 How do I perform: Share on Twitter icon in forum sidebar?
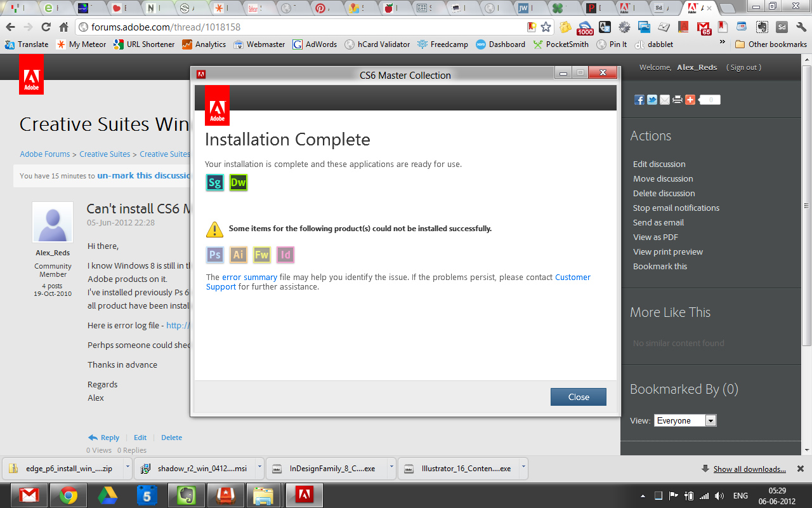click(x=652, y=100)
